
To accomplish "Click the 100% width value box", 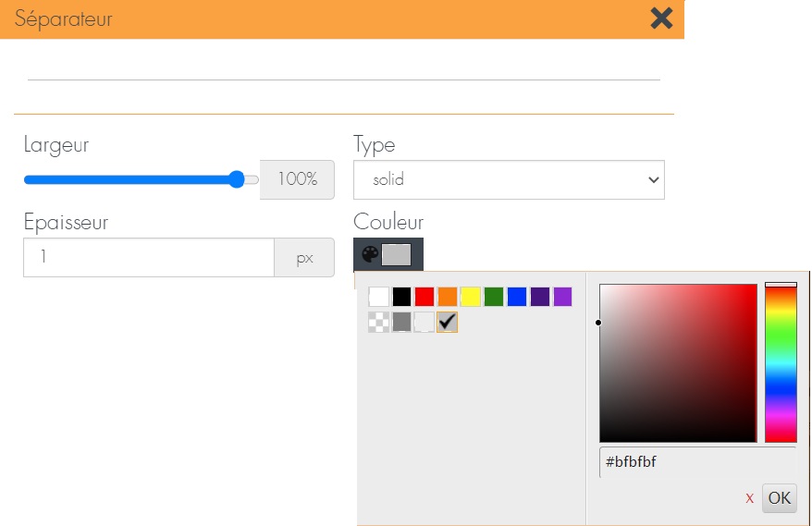I will point(297,179).
